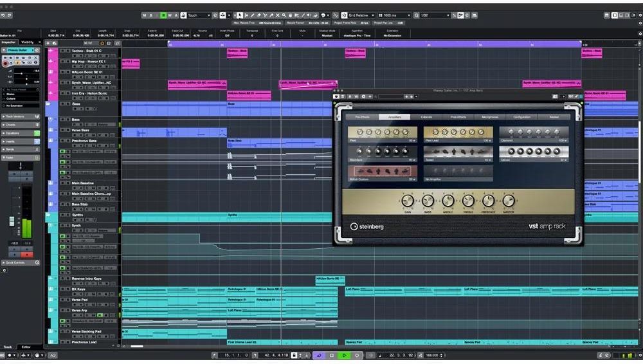Toggle global Solo S button in toolbar
This screenshot has width=643, height=364.
click(x=150, y=15)
